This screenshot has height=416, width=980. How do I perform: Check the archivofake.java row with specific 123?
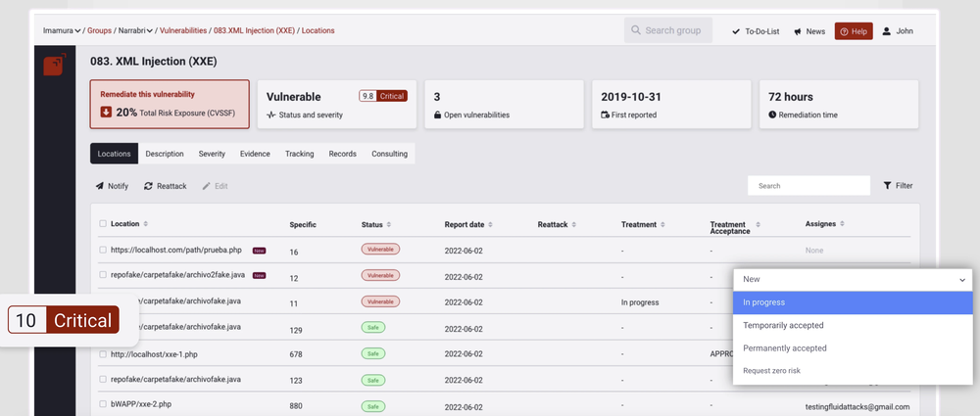[x=103, y=379]
